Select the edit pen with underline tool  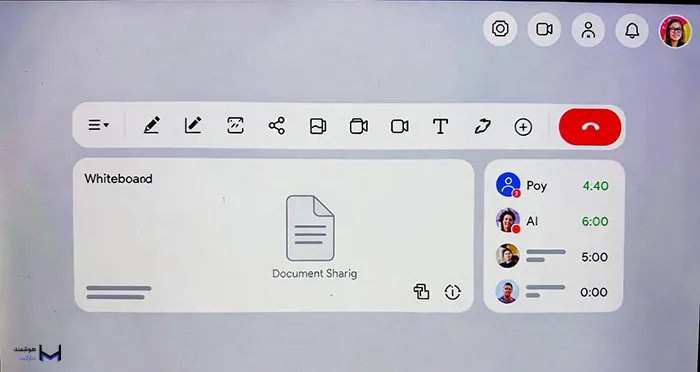193,125
